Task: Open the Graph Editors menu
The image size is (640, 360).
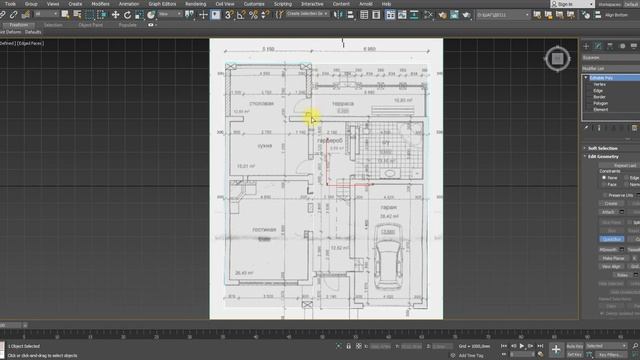Action: click(x=162, y=4)
